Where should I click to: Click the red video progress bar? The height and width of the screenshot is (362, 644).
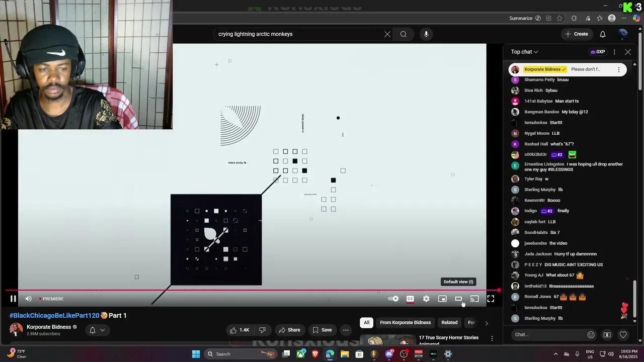pos(252,290)
